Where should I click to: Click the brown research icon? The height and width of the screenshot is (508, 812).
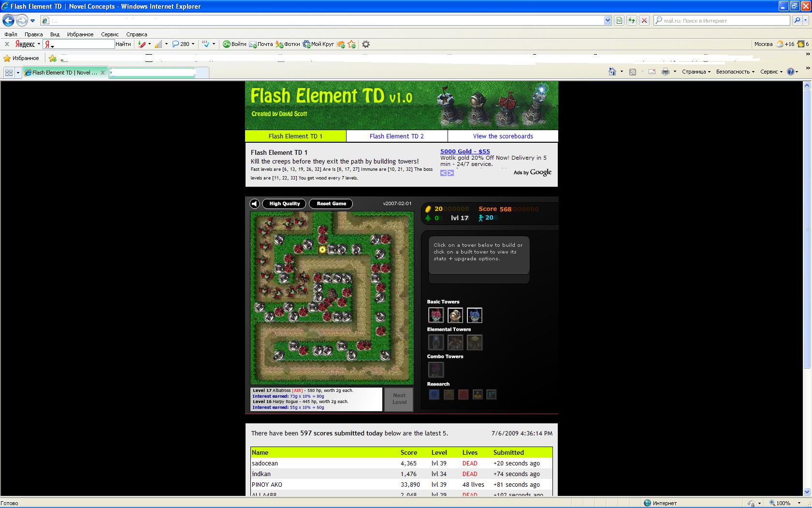(x=449, y=394)
